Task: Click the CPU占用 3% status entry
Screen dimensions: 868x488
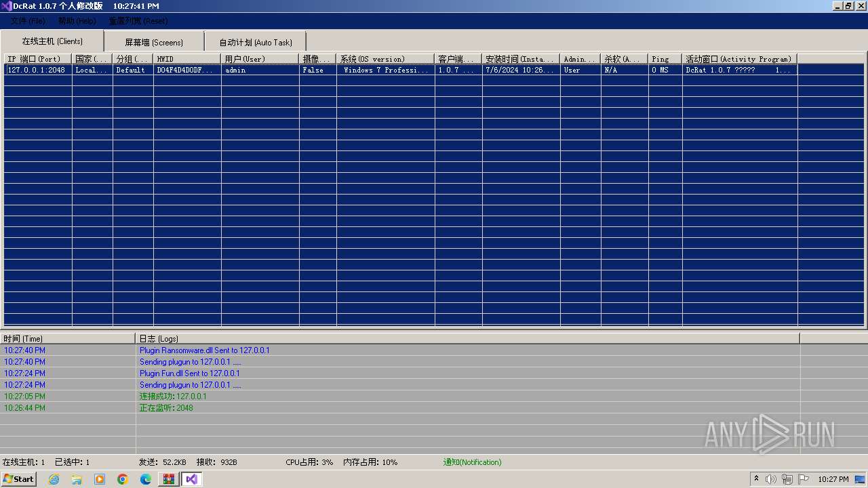Action: tap(309, 462)
